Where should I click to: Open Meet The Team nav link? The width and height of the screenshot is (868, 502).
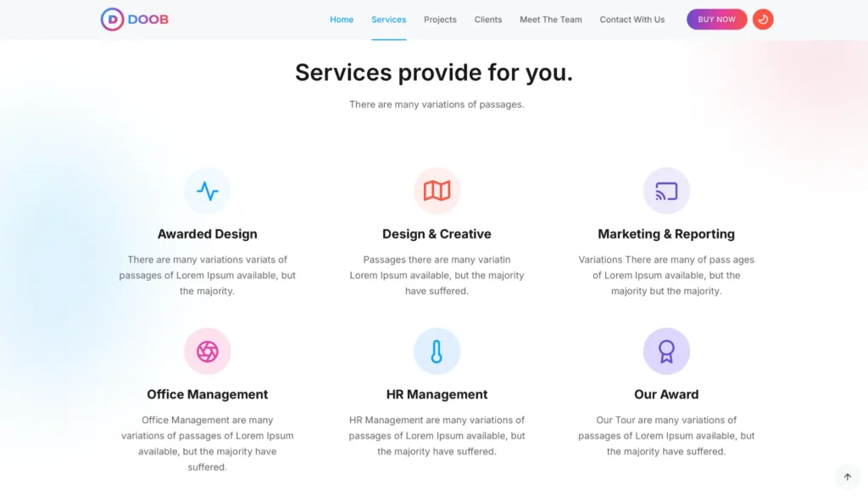pyautogui.click(x=551, y=20)
